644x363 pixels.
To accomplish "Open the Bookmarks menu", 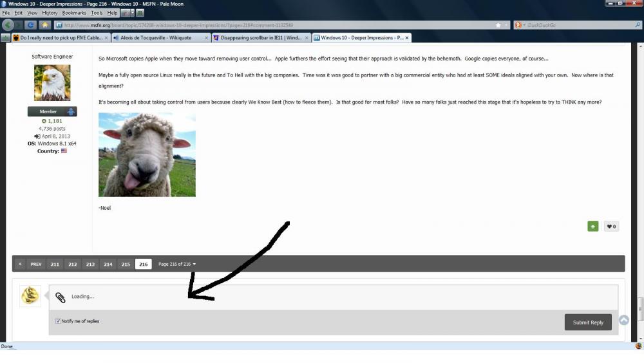I will click(x=74, y=13).
